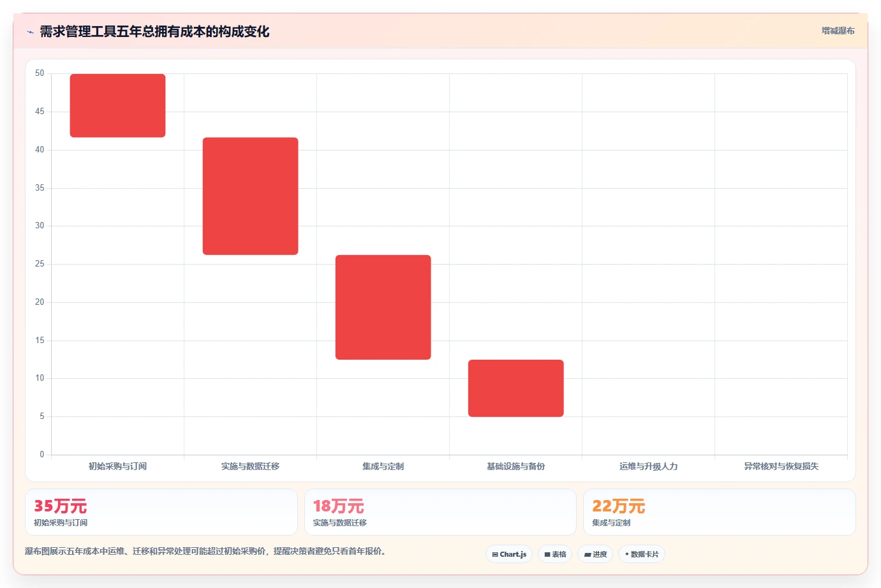Click the 增减瀑布 label in header
Viewport: 881px width, 588px height.
(x=838, y=31)
